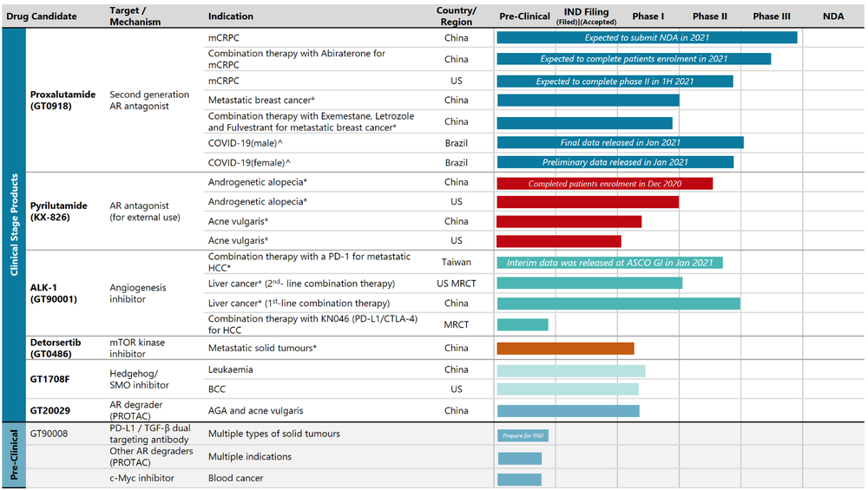Select the red 'Completed patients enrolment in Dec 2020' bar
Image resolution: width=868 pixels, height=490 pixels.
604,184
